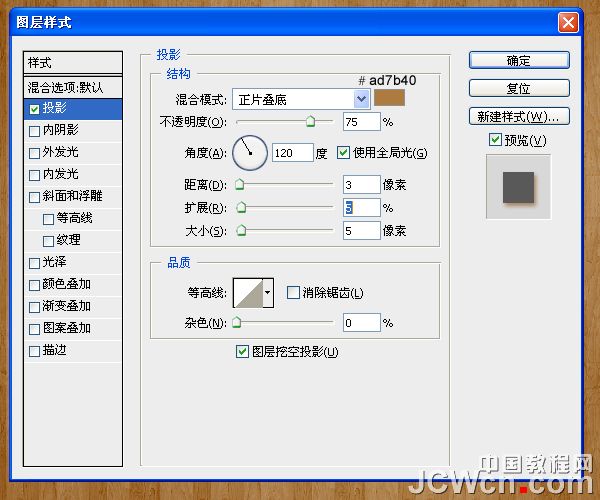Select the 外发光 style row label

pyautogui.click(x=60, y=152)
